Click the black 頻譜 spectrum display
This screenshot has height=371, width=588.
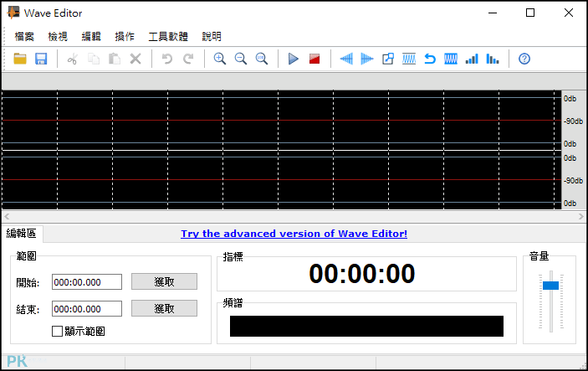tap(366, 326)
